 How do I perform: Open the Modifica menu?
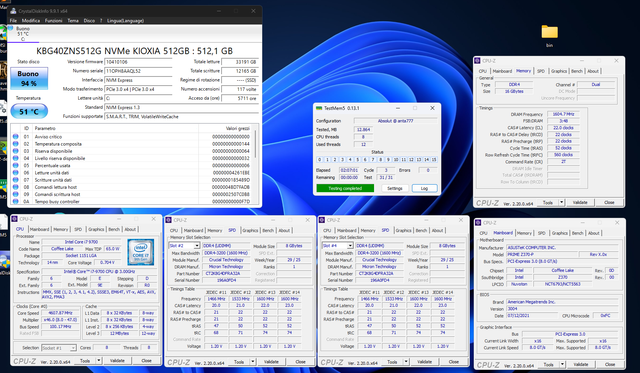(31, 20)
